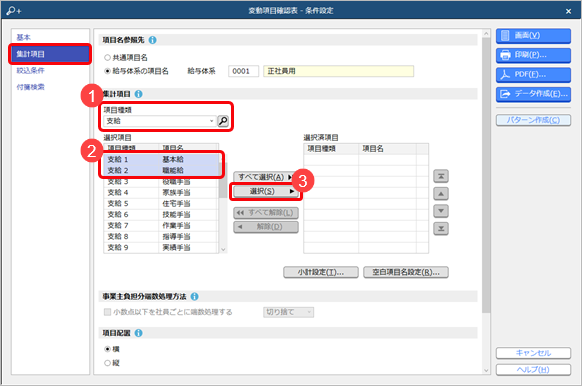Click the info icon beside 項目名参照先
The height and width of the screenshot is (386, 582).
click(152, 40)
